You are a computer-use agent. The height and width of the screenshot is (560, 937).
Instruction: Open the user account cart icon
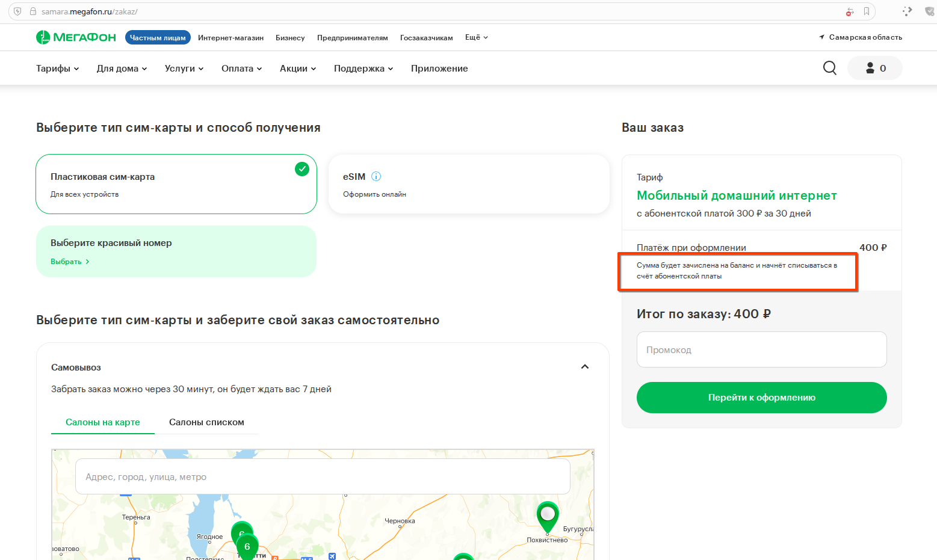tap(875, 68)
